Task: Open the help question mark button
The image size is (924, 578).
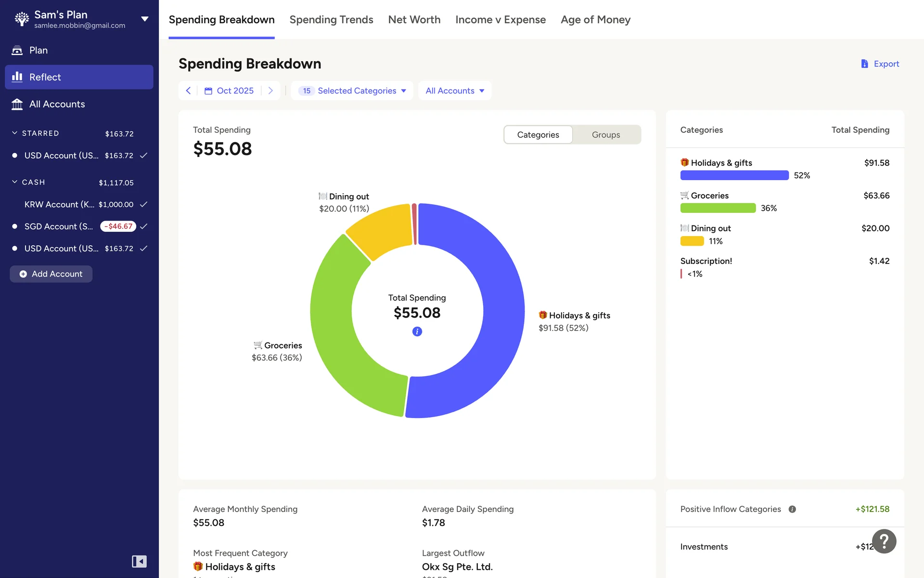Action: pos(884,541)
